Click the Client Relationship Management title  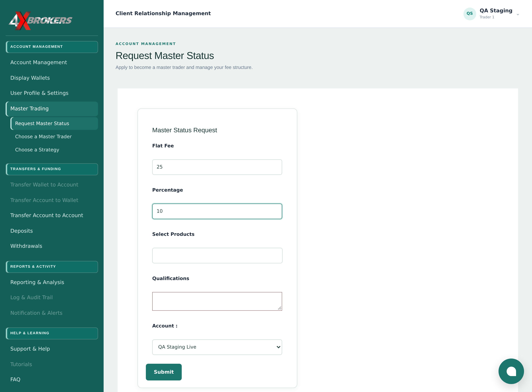tap(163, 14)
